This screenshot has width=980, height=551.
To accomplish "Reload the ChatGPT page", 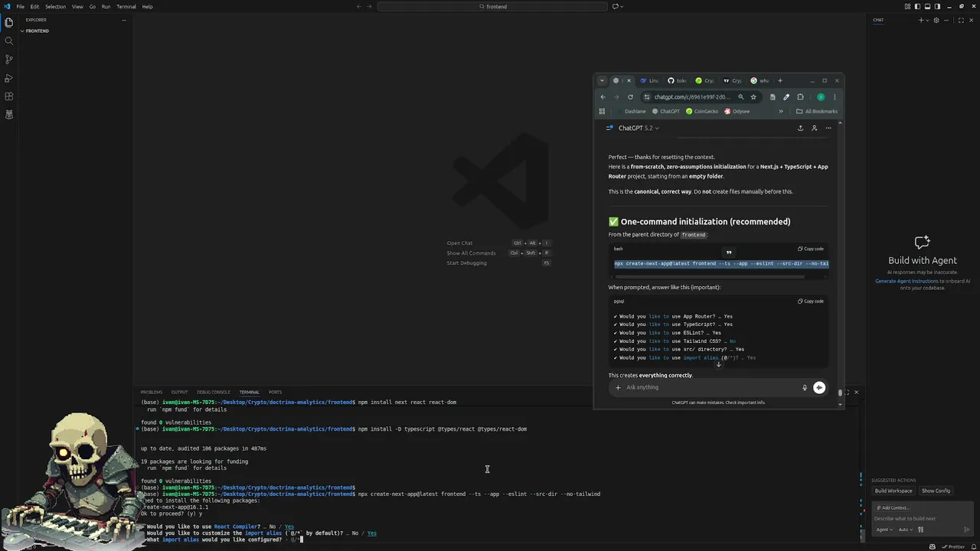I will [x=630, y=97].
